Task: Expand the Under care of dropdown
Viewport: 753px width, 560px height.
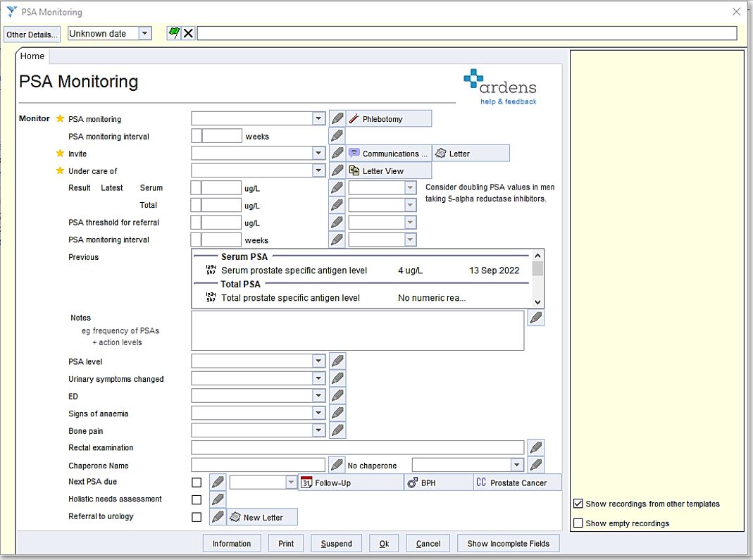Action: point(318,170)
